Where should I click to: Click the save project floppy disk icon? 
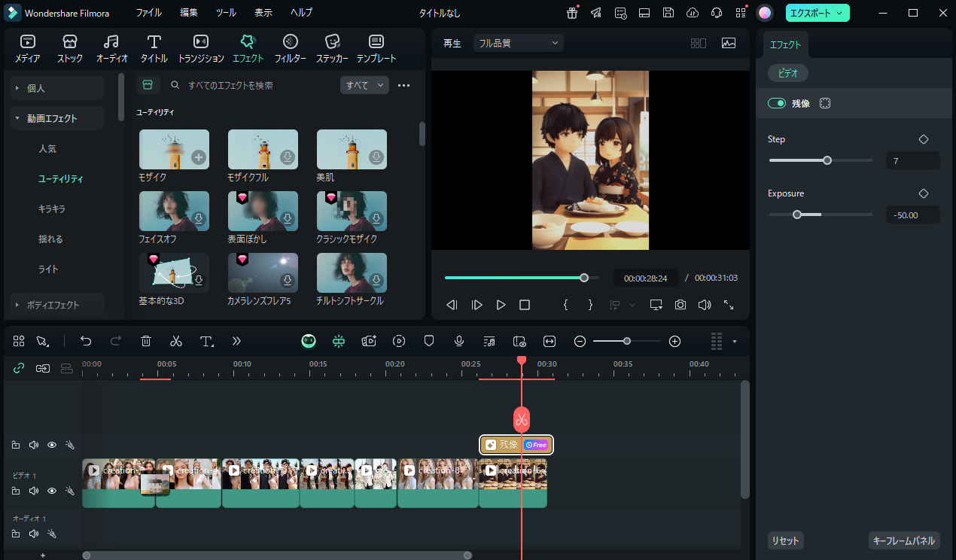click(x=668, y=13)
